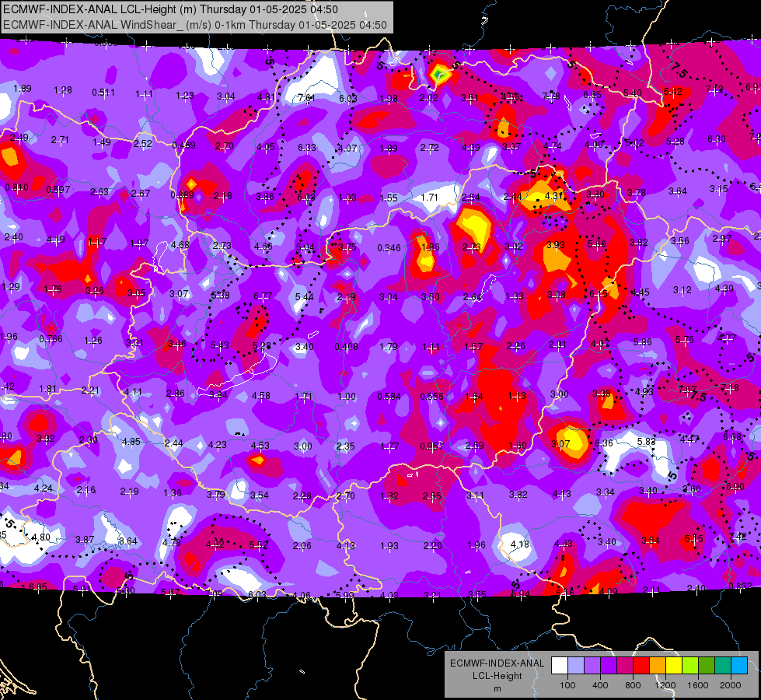761x700 pixels.
Task: Click the WindShear 0-1km title line
Action: click(194, 25)
